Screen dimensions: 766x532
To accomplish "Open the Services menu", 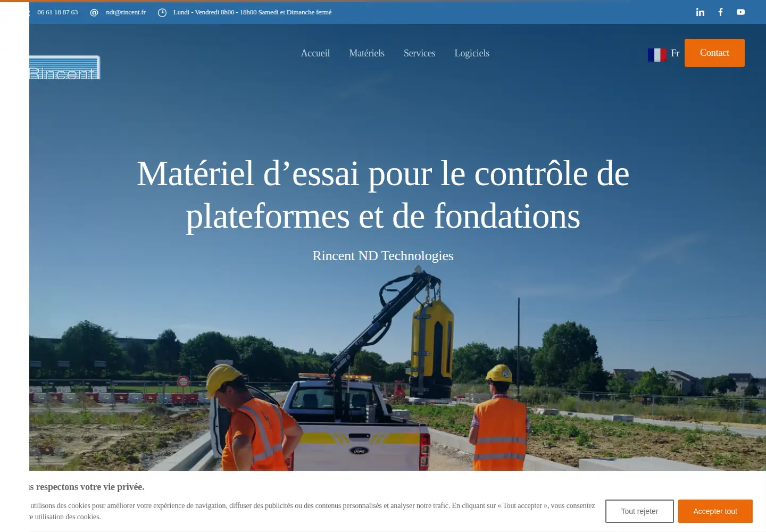I will tap(419, 53).
